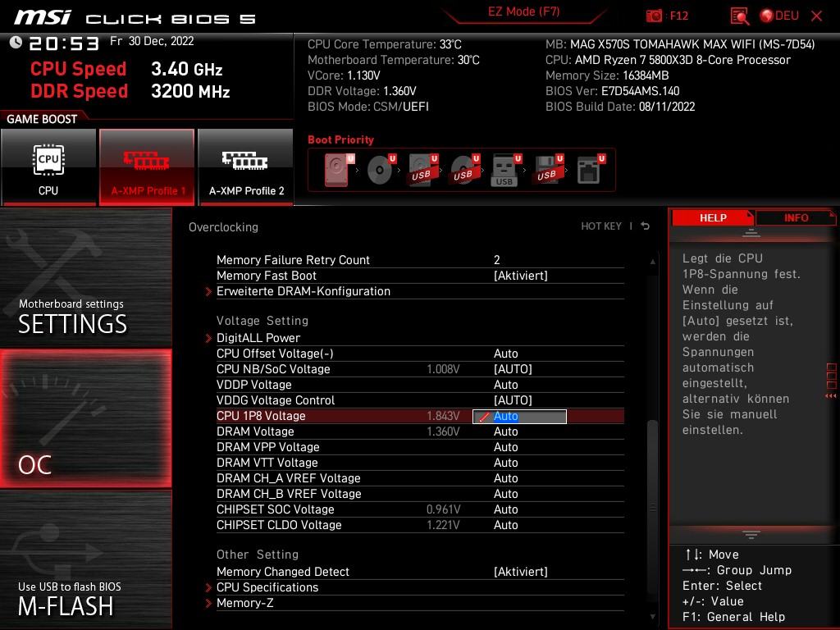
Task: Enable the CPU Game Boost button
Action: tap(48, 167)
